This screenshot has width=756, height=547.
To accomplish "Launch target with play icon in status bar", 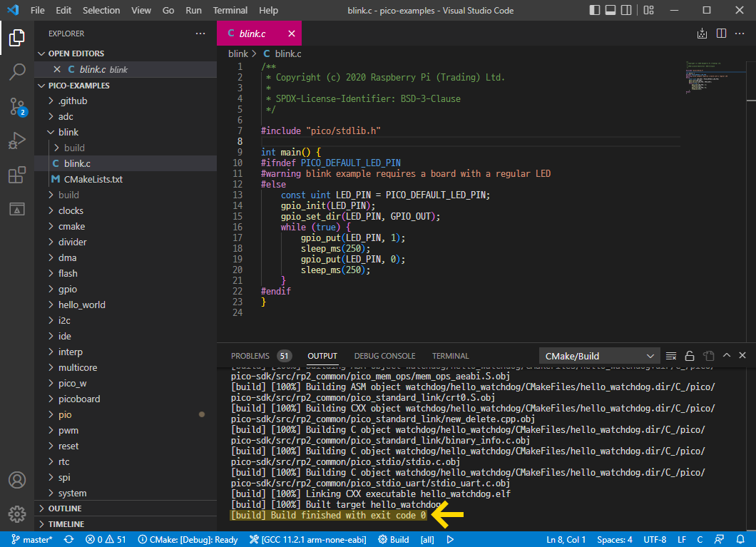I will pos(450,539).
